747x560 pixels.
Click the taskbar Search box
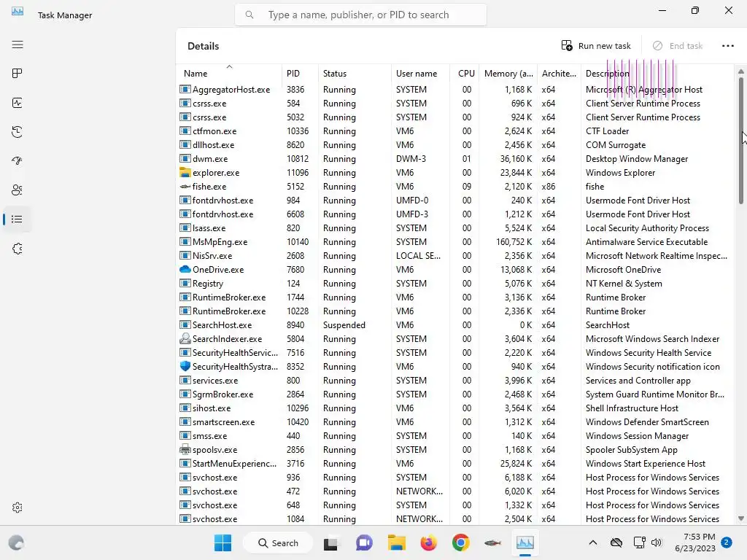coord(278,542)
